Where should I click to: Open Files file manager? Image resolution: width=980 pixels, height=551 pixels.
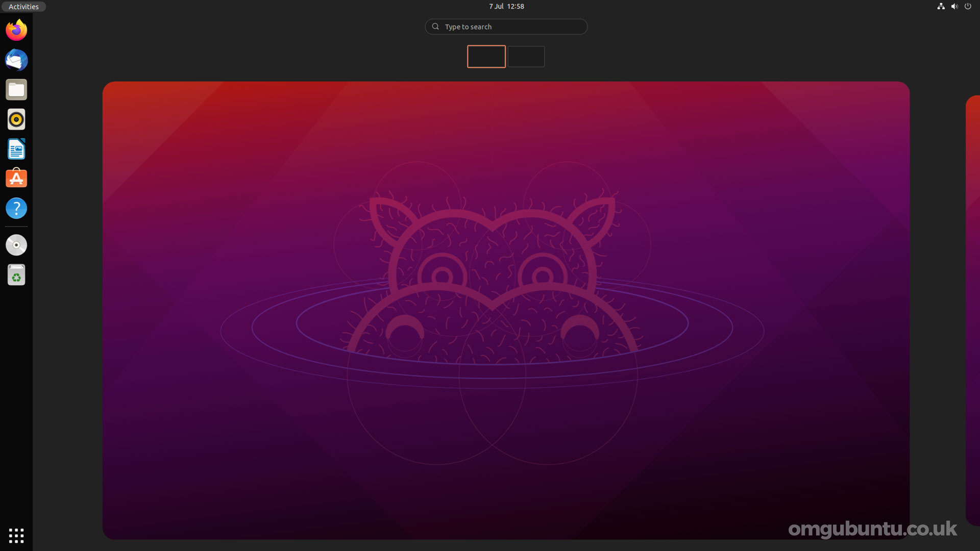[x=16, y=89]
